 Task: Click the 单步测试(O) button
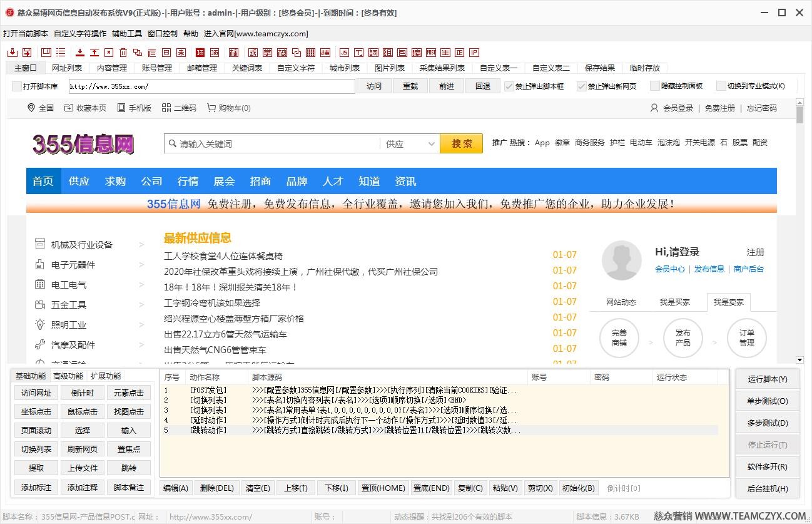(768, 401)
